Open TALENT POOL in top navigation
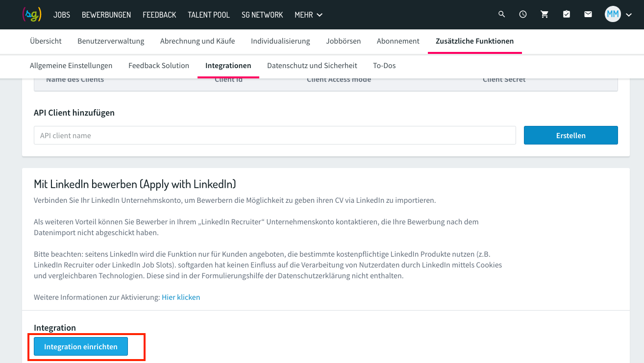644x363 pixels. point(209,15)
